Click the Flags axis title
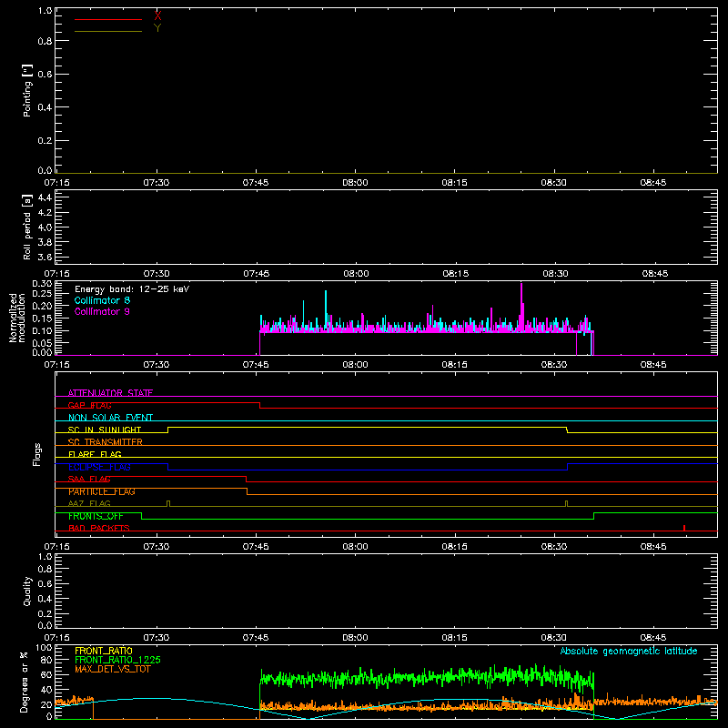 37,455
